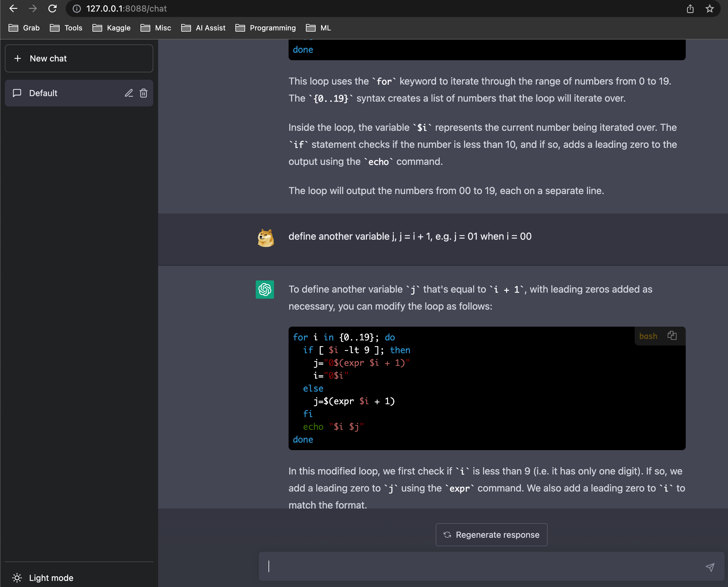Click the New chat button
Viewport: 728px width, 587px height.
[79, 58]
